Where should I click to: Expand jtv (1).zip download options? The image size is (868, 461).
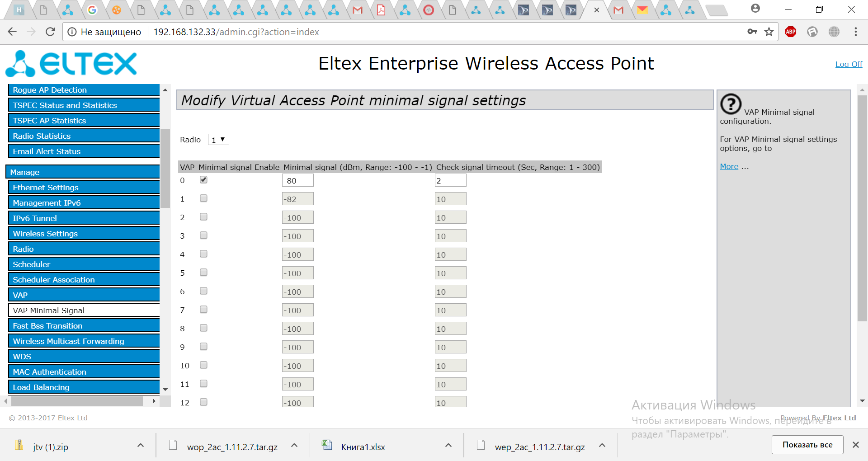(x=141, y=446)
